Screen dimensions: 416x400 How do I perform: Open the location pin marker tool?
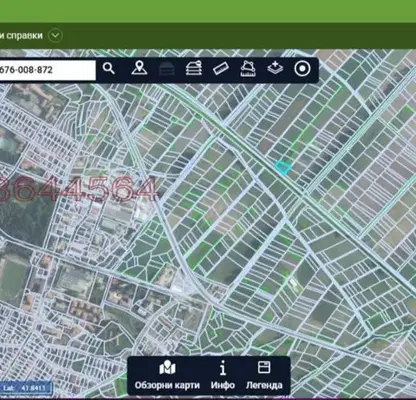[x=139, y=68]
